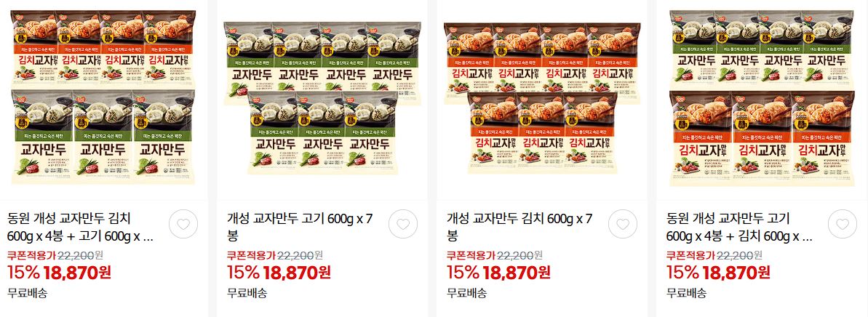Open title 동원 개성 교자만두 김치 600g x 4봉

pyautogui.click(x=81, y=228)
